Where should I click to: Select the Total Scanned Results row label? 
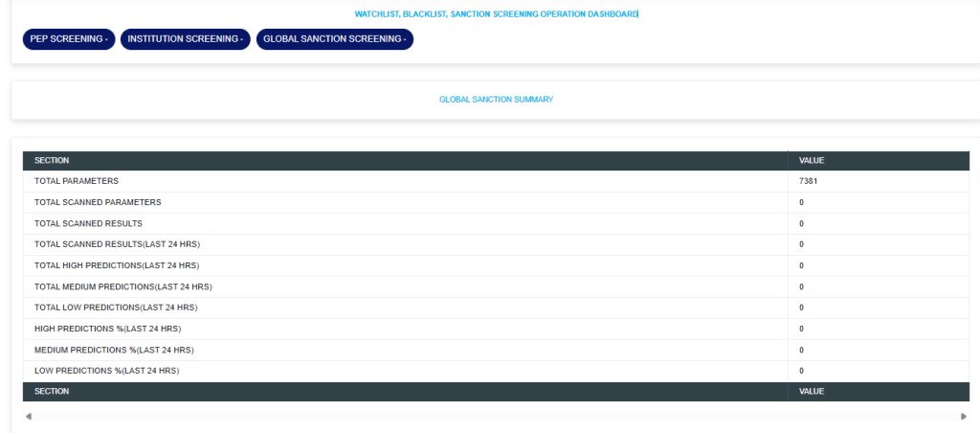click(88, 223)
